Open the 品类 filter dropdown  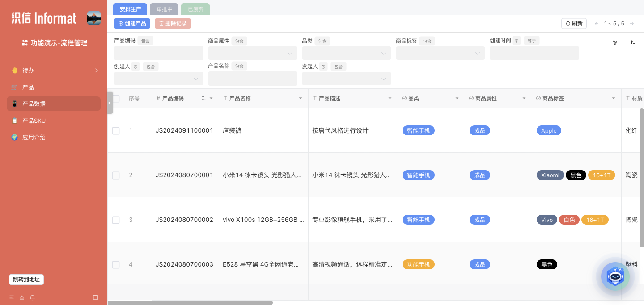pyautogui.click(x=347, y=53)
